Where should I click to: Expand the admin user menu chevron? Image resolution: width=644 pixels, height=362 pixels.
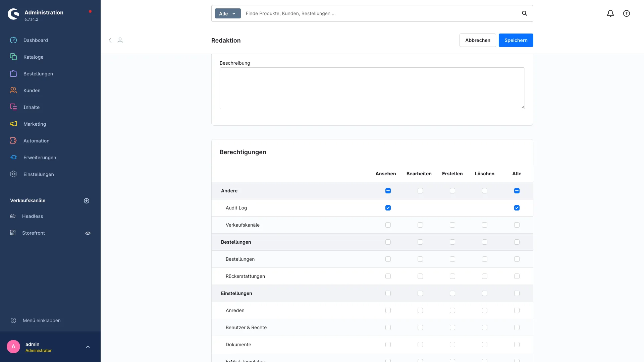(x=88, y=347)
